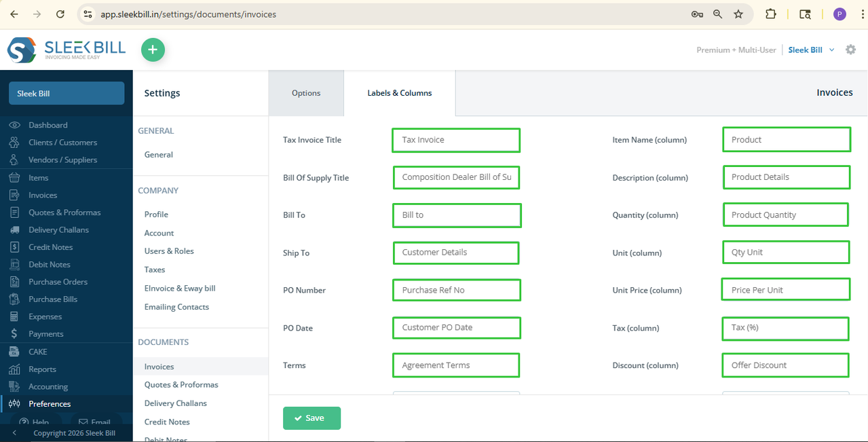Edit the Discount column field

pyautogui.click(x=785, y=365)
